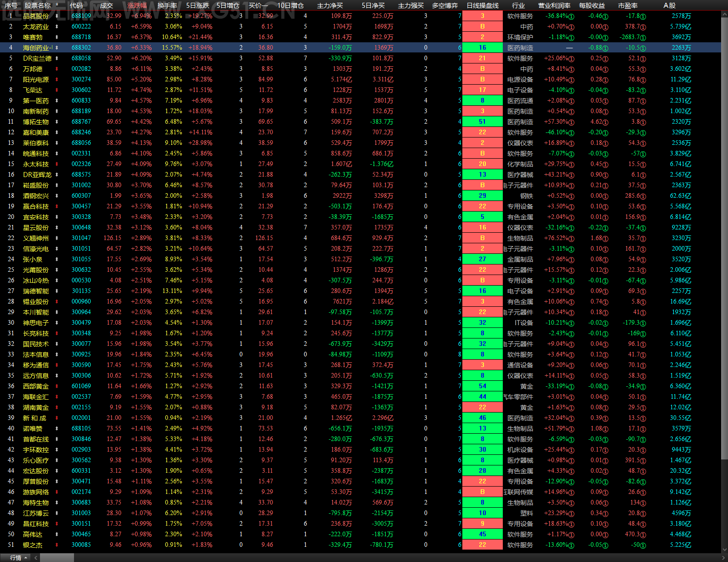Image resolution: width=728 pixels, height=562 pixels.
Task: Click the marker icon beside 义翘神州
Action: coord(57,238)
